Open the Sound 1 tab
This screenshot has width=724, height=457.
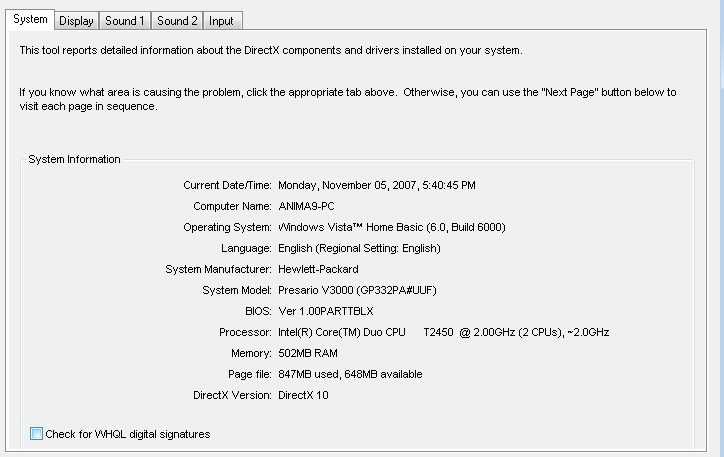[125, 21]
